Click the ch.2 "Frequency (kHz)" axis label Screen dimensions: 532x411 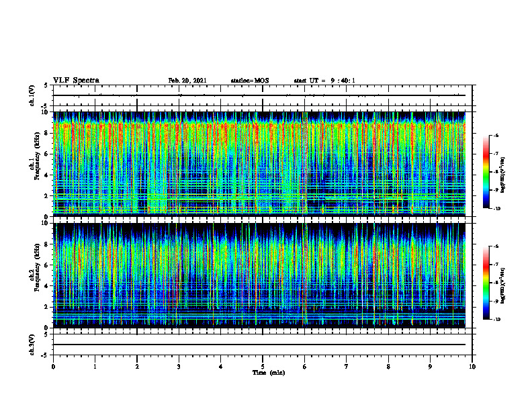(38, 267)
